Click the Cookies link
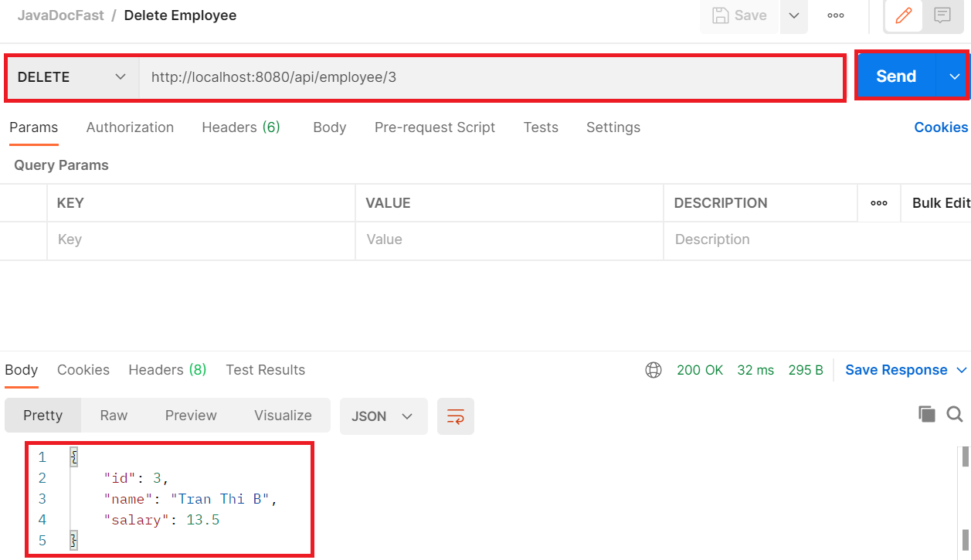 [x=941, y=127]
